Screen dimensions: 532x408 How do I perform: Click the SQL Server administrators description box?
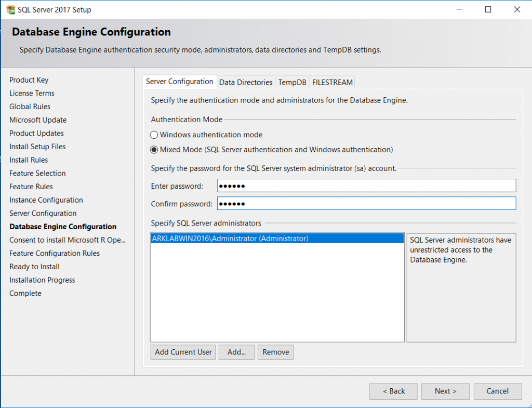click(461, 287)
